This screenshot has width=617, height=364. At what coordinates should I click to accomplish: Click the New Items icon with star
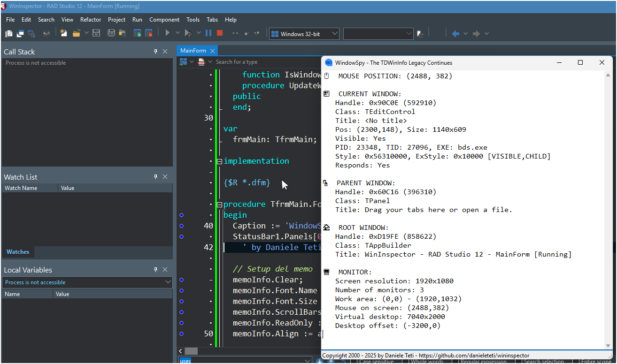[x=63, y=33]
